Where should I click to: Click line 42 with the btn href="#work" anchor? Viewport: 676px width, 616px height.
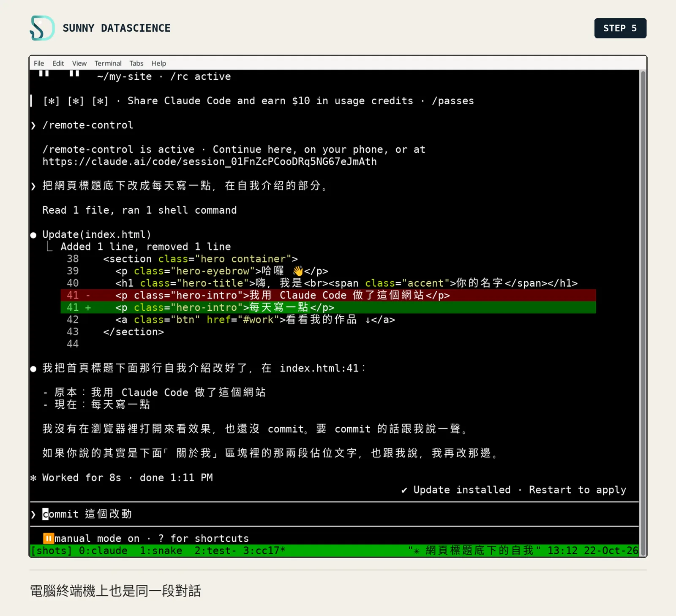pyautogui.click(x=255, y=320)
